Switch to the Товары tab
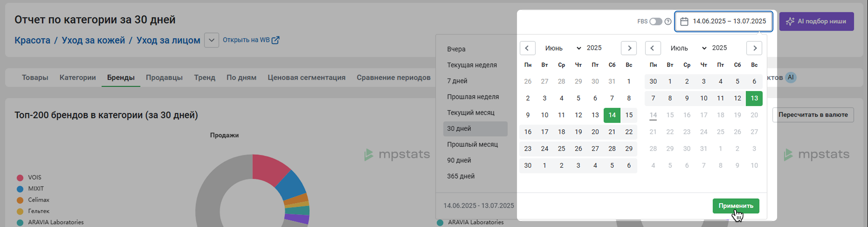868x227 pixels. coord(35,78)
